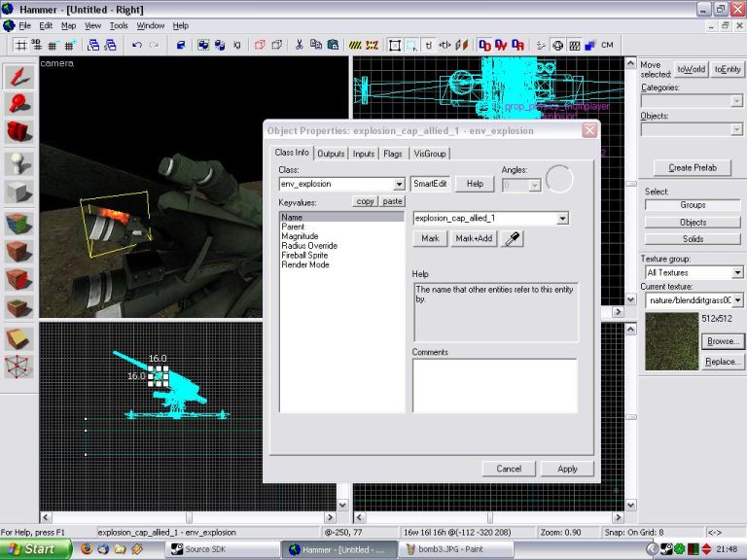Open the Categories dropdown

click(736, 101)
